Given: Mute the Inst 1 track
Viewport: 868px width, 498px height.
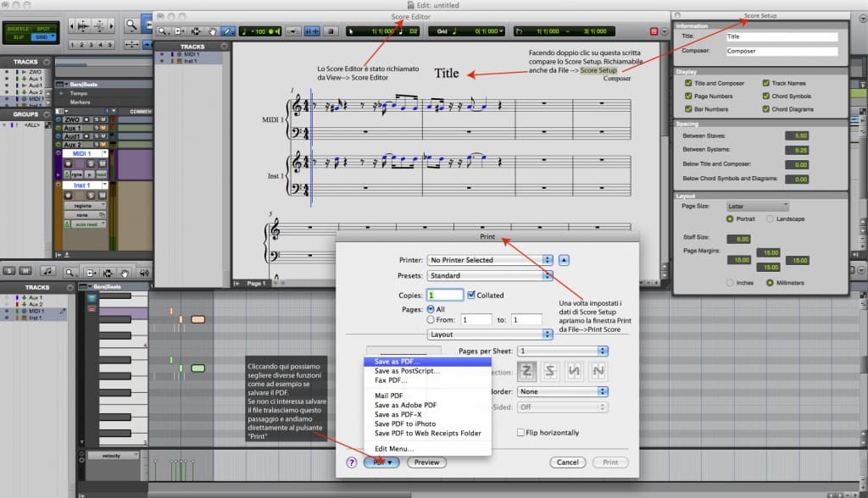Looking at the screenshot, I should click(103, 196).
